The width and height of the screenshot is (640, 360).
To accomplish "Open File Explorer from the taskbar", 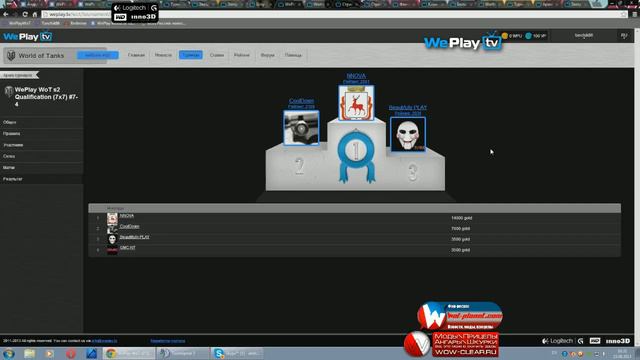I will coord(29,353).
